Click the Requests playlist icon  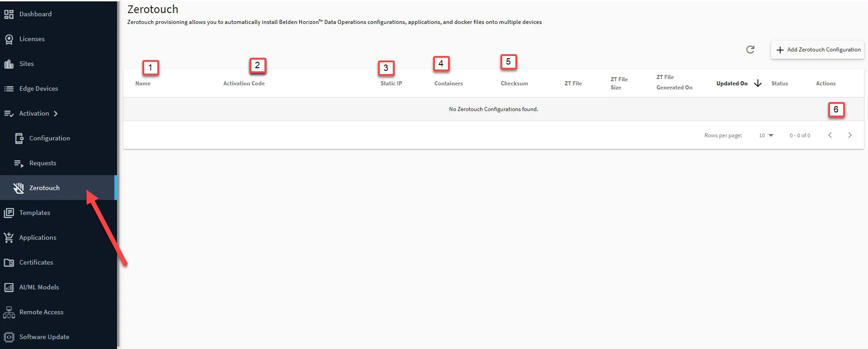click(x=19, y=163)
